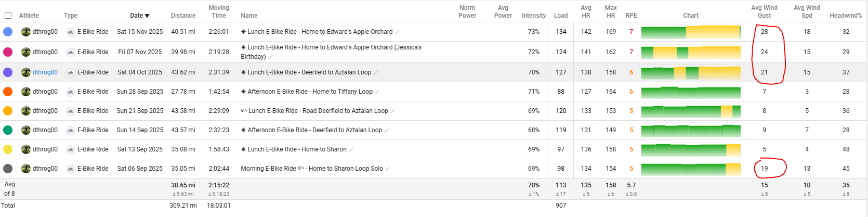Click the e-bike type icon on the 13 Sep row
The width and height of the screenshot is (868, 217).
(70, 149)
